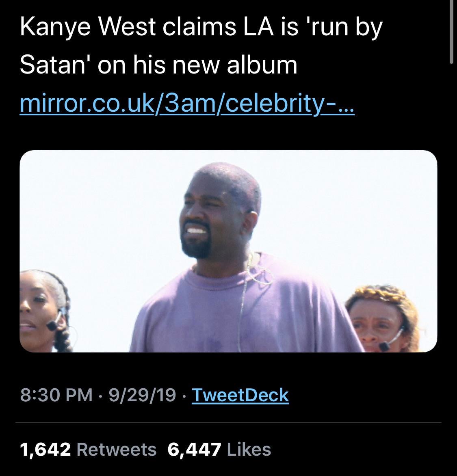Click the left woman's headset microphone
Screen dimensions: 457x476
click(x=52, y=325)
